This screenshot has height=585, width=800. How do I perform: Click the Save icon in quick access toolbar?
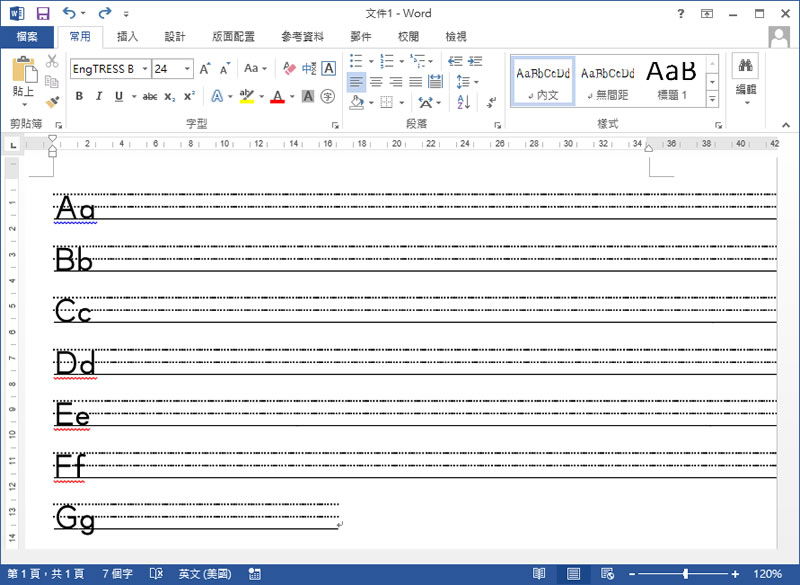pyautogui.click(x=42, y=13)
